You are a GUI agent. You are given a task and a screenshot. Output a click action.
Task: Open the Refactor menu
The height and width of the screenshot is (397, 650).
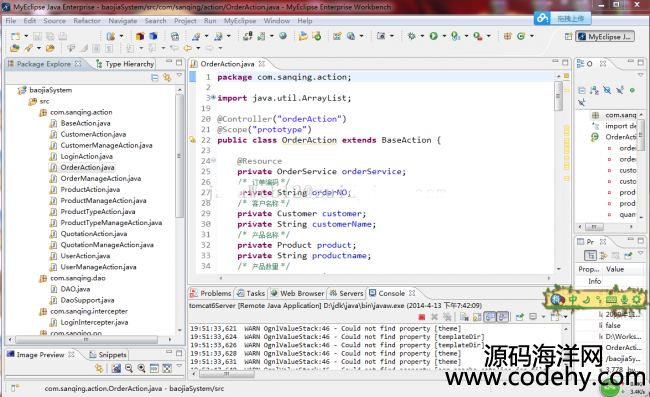click(87, 21)
